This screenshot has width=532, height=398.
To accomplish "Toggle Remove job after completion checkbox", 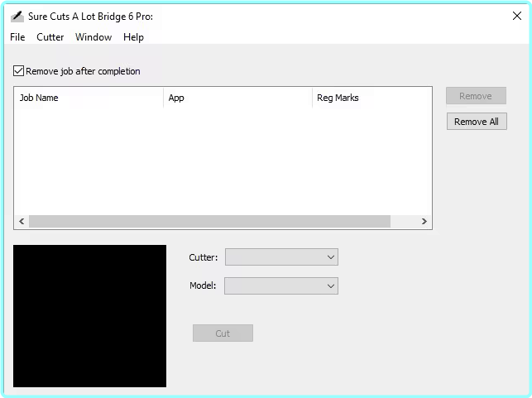I will tap(18, 71).
